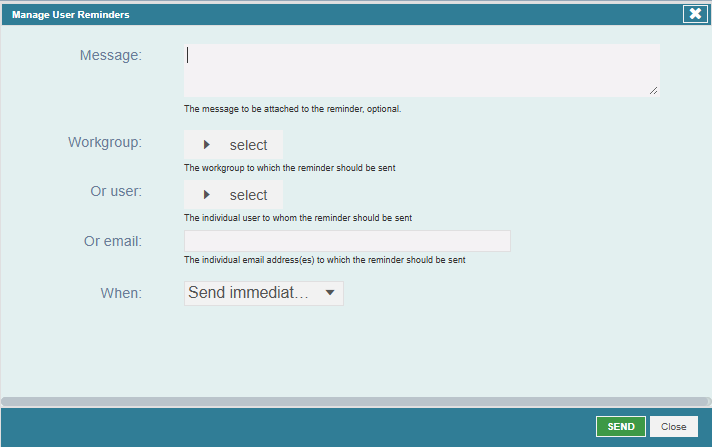712x447 pixels.
Task: Send the reminder with the SEND button
Action: pos(621,427)
